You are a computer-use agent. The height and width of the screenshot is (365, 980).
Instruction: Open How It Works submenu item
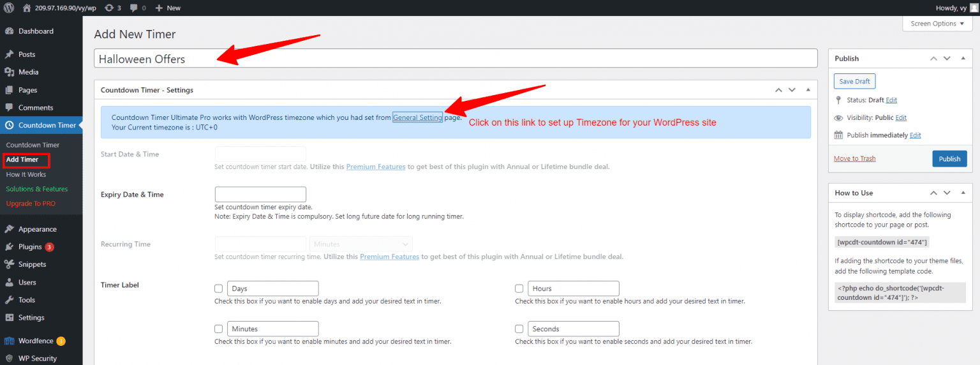(x=26, y=174)
